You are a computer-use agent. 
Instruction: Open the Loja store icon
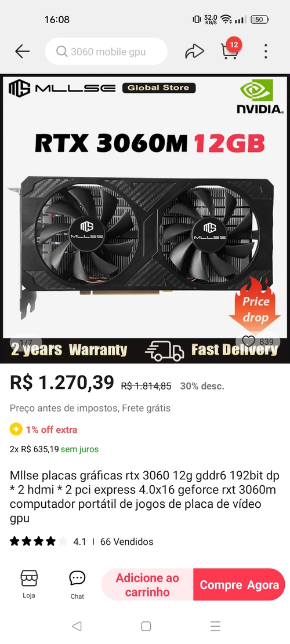(x=29, y=584)
